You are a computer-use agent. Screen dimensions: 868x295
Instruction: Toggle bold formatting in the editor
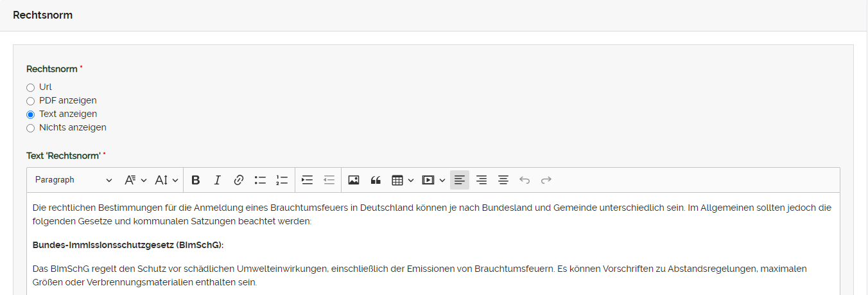[x=196, y=180]
